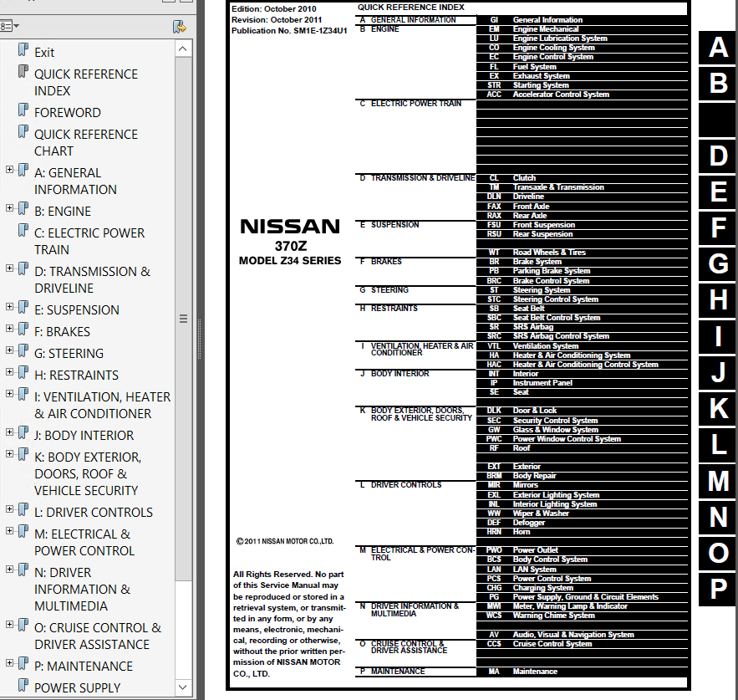The image size is (738, 700).
Task: Open the Exterior Lighting System link
Action: pos(556,495)
